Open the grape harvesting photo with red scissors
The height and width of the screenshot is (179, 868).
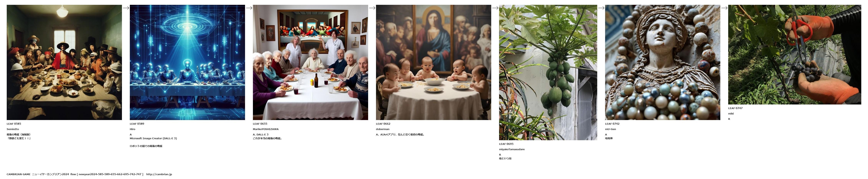tap(794, 55)
